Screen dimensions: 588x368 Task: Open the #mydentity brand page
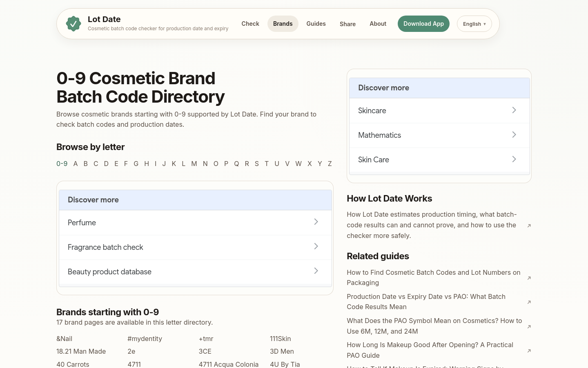pos(145,339)
